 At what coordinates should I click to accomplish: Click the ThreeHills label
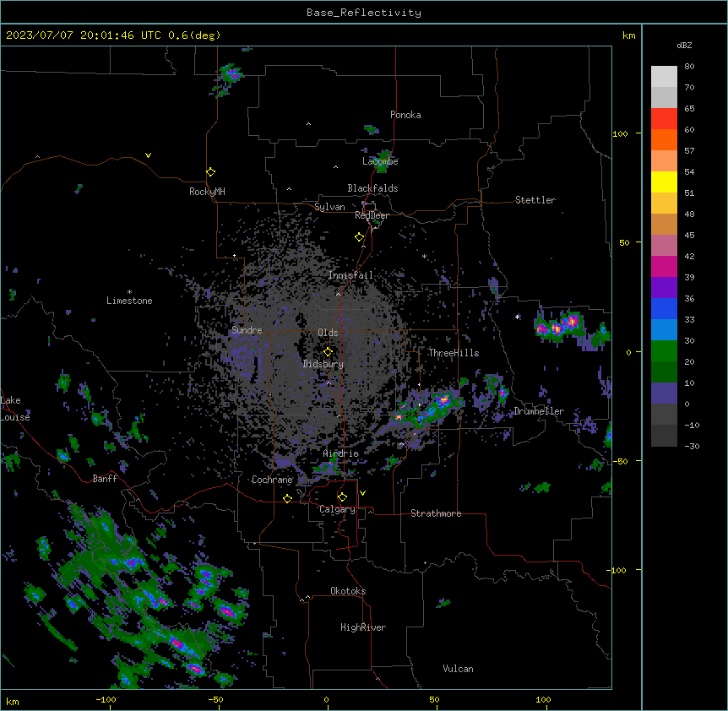[x=454, y=353]
